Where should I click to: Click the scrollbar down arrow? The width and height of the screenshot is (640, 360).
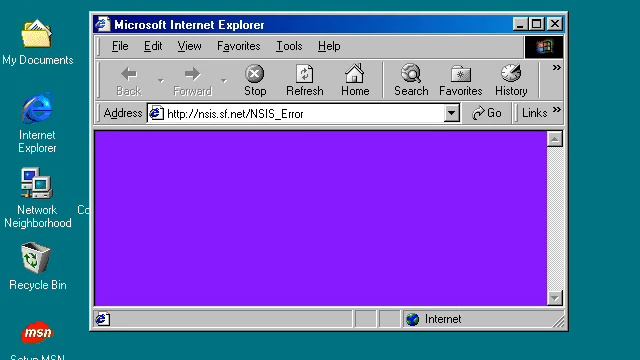tap(555, 298)
